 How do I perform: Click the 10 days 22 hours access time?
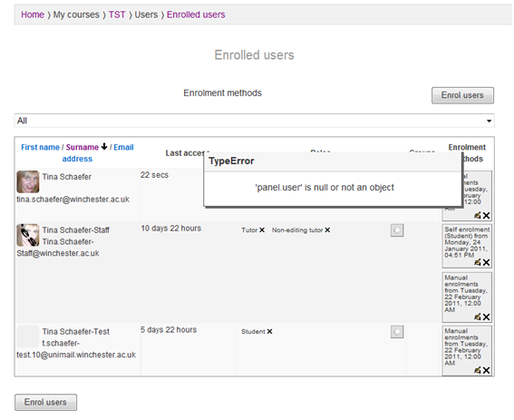click(170, 229)
